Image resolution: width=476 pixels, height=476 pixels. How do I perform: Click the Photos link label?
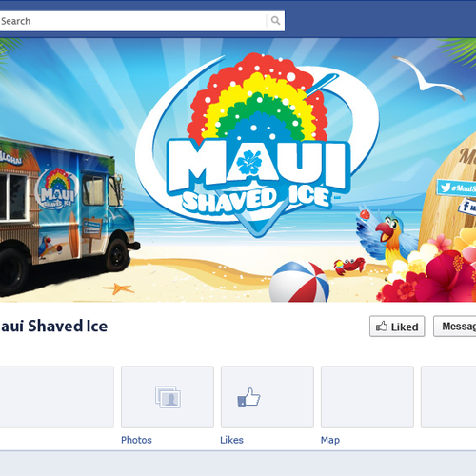[x=136, y=440]
